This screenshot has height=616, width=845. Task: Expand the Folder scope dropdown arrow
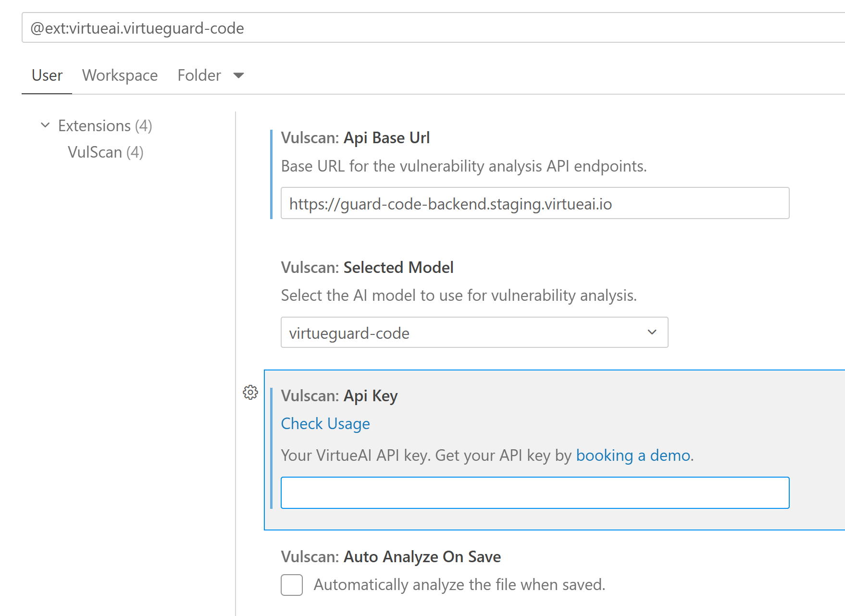(x=238, y=75)
